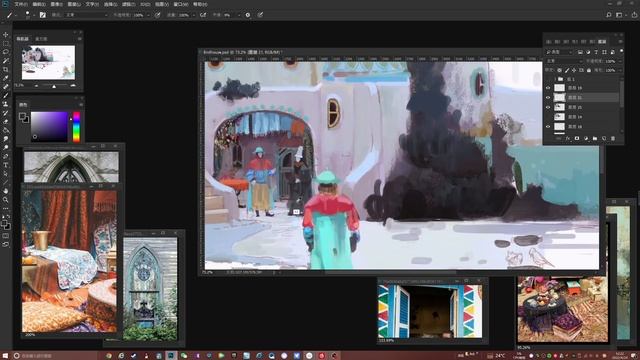This screenshot has width=640, height=360.
Task: Pick a color in the purple color field
Action: pos(49,127)
